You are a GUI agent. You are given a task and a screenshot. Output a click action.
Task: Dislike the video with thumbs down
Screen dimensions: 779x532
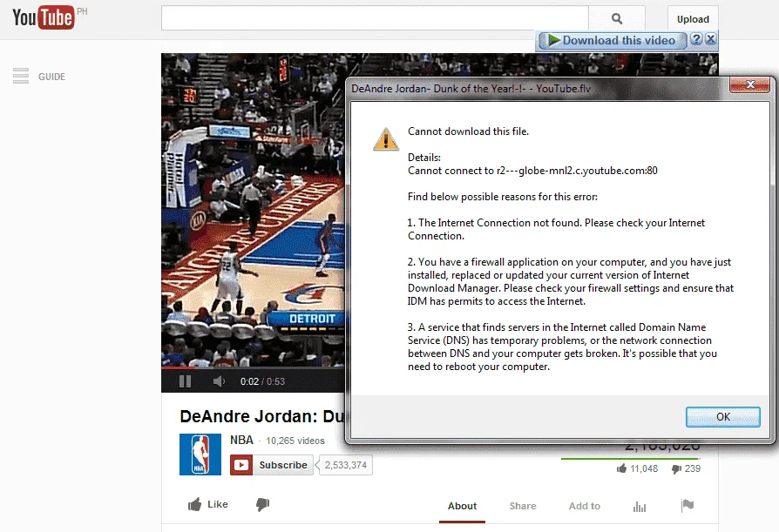263,505
